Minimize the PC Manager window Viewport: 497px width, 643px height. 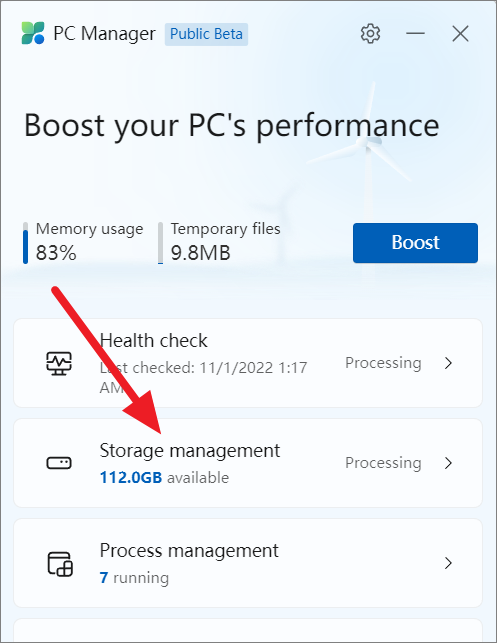coord(415,34)
